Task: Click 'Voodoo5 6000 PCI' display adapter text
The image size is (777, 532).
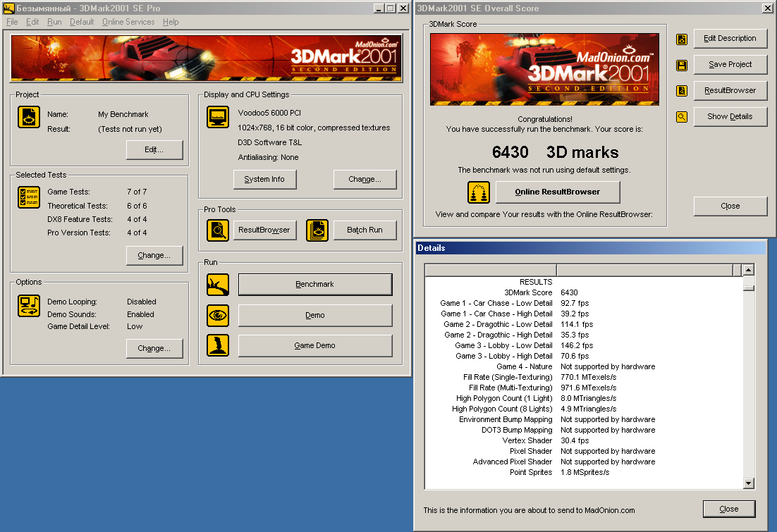Action: point(269,113)
